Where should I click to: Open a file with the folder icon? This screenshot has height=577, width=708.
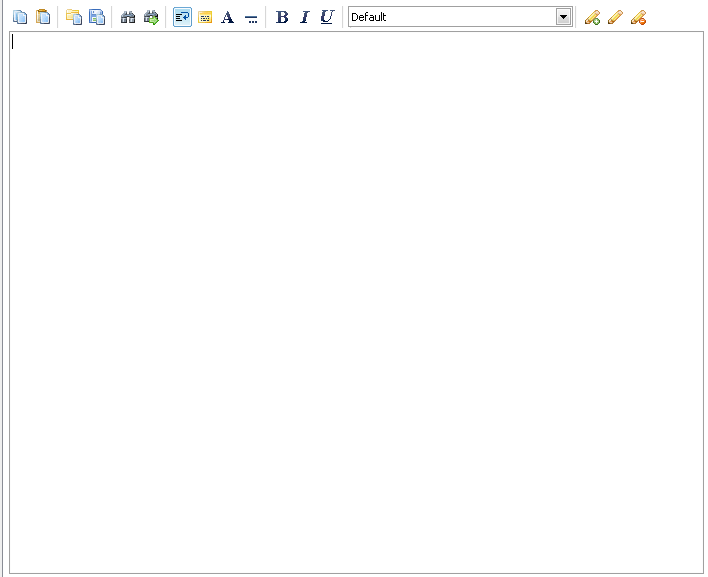74,17
